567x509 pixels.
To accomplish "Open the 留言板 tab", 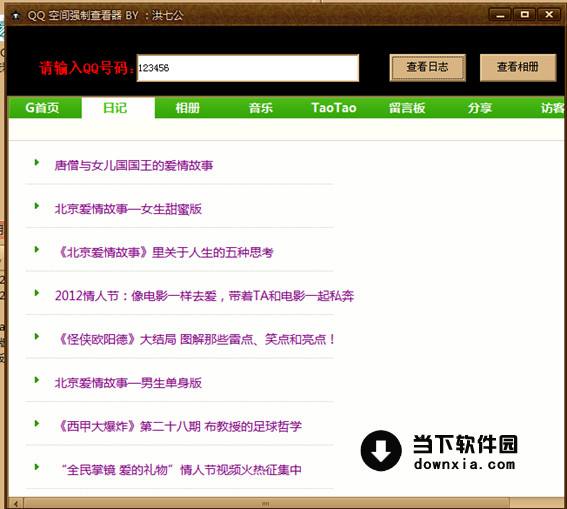I will click(407, 108).
